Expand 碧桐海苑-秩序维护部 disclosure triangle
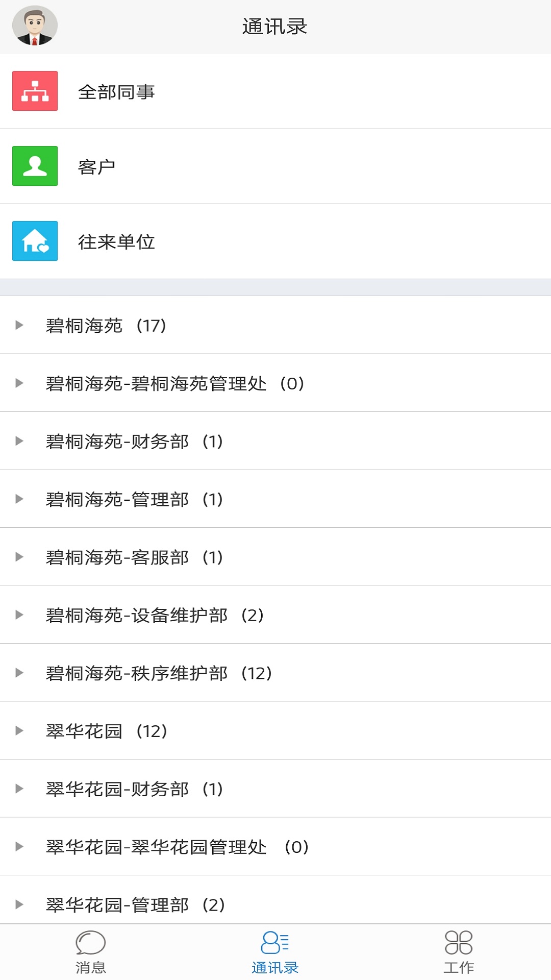Screen dimensions: 551x980 point(19,673)
